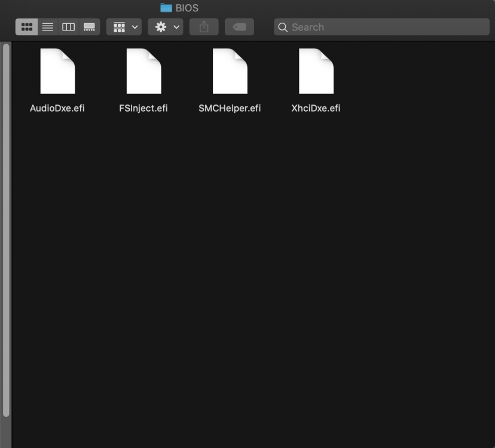The height and width of the screenshot is (448, 495).
Task: Select the XhciDxe.efi file icon
Action: 316,71
